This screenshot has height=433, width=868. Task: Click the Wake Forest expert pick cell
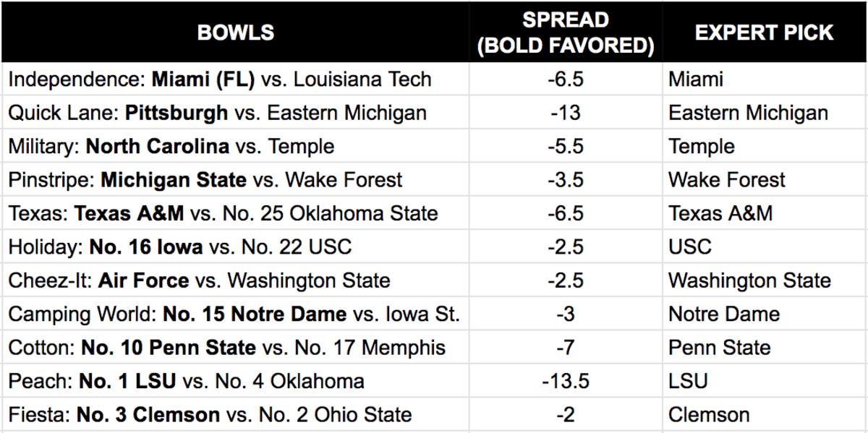tap(726, 180)
